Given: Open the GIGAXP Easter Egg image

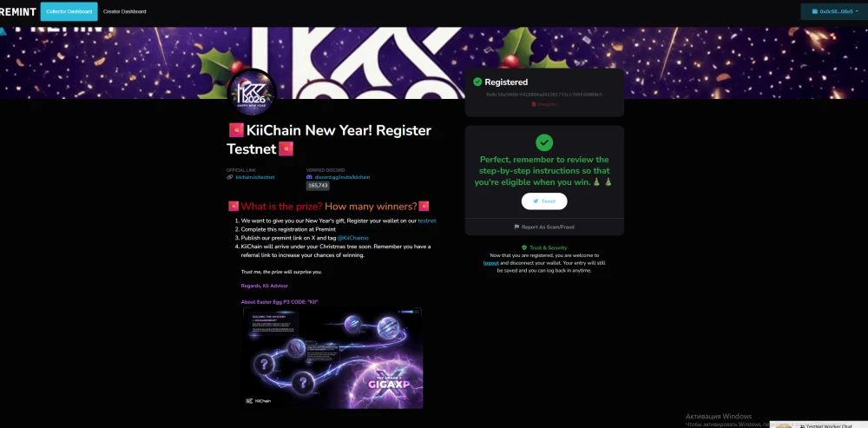Looking at the screenshot, I should (332, 359).
